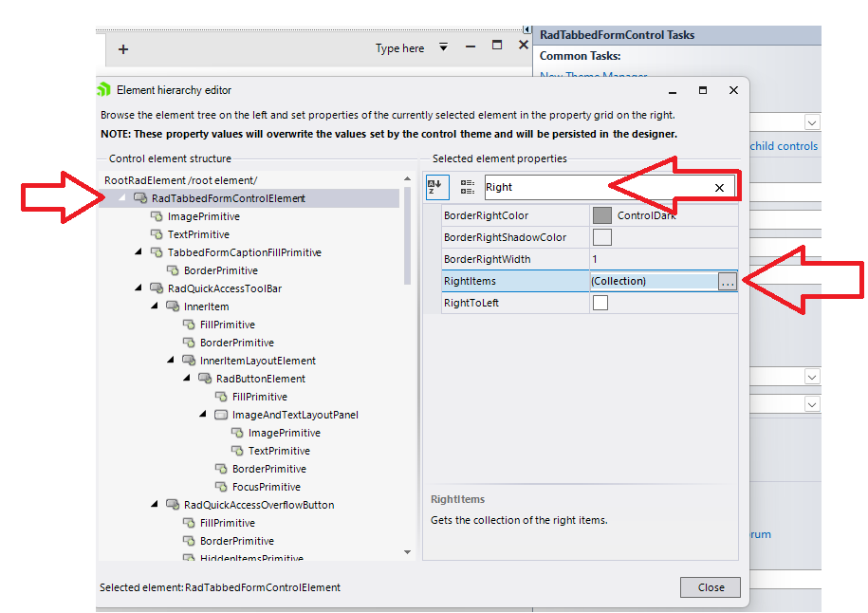Clear the property search box with the X

click(719, 188)
